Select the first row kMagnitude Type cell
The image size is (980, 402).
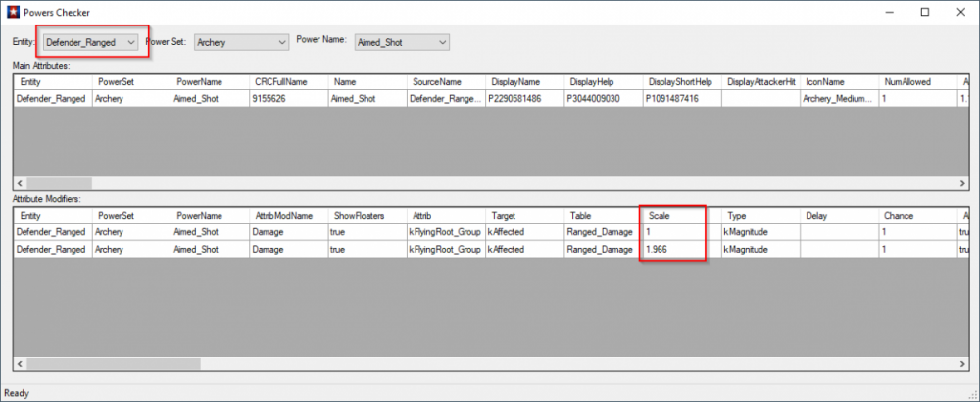(759, 232)
